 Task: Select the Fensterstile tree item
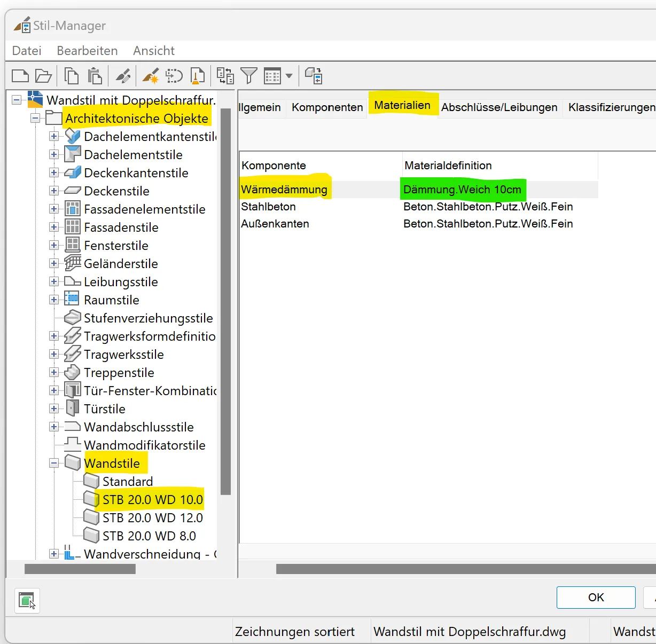(116, 246)
